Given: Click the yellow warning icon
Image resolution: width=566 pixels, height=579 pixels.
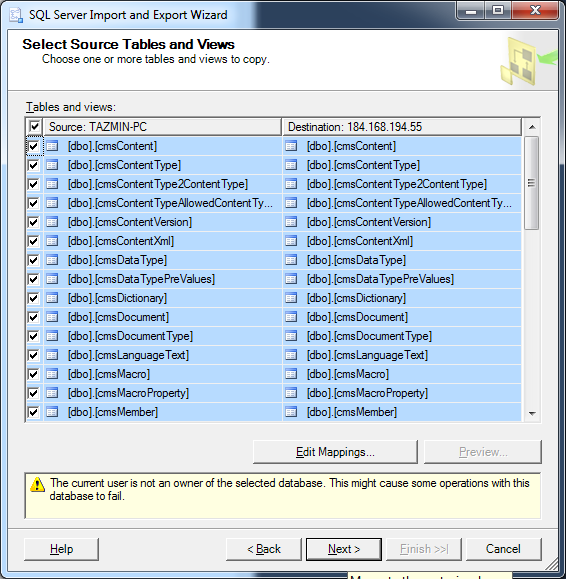Looking at the screenshot, I should 37,484.
